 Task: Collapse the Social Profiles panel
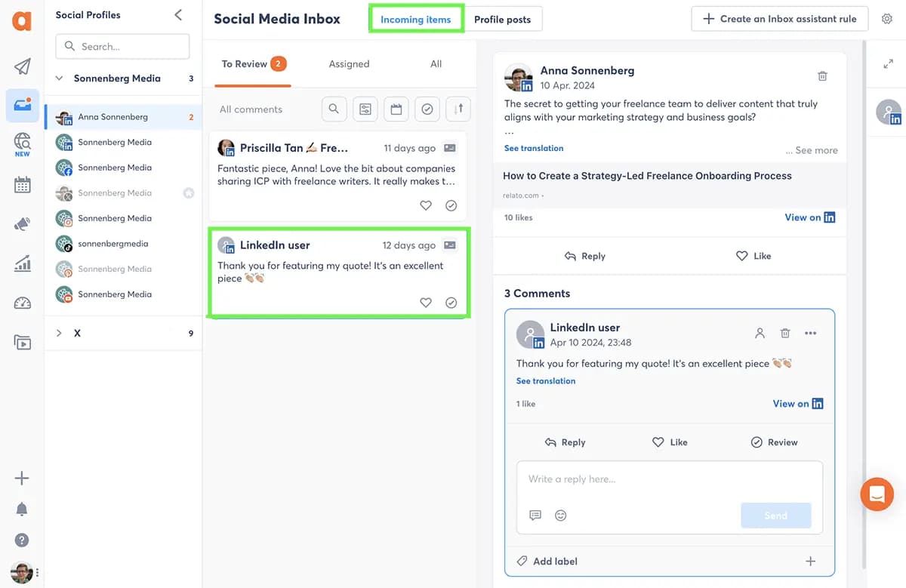point(178,15)
